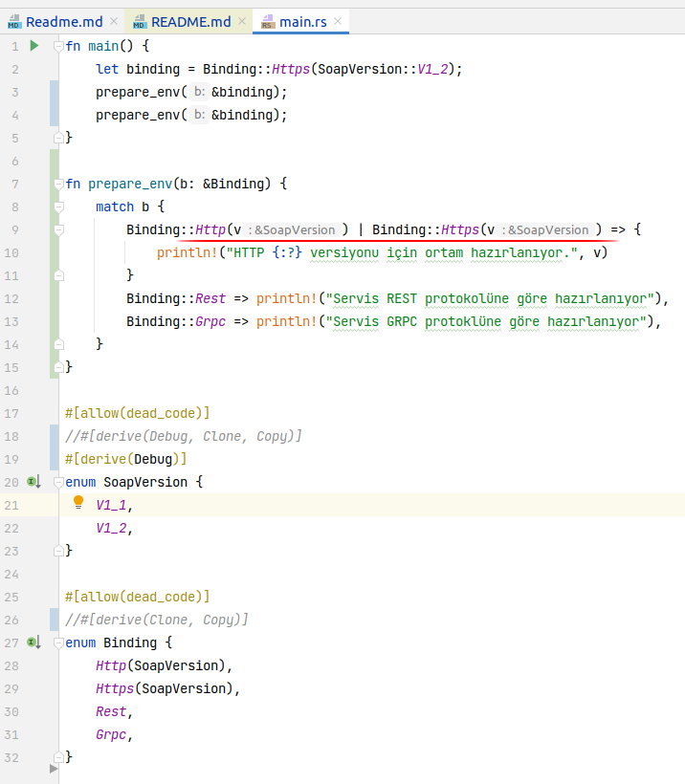
Task: Collapse the fn main code block
Action: 59,46
